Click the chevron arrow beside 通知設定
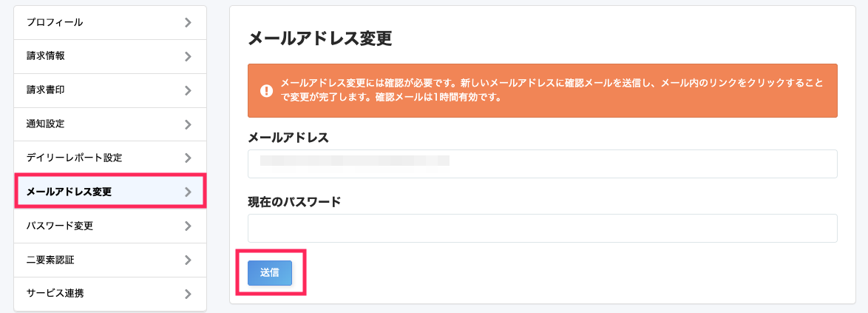The image size is (868, 313). click(x=189, y=124)
